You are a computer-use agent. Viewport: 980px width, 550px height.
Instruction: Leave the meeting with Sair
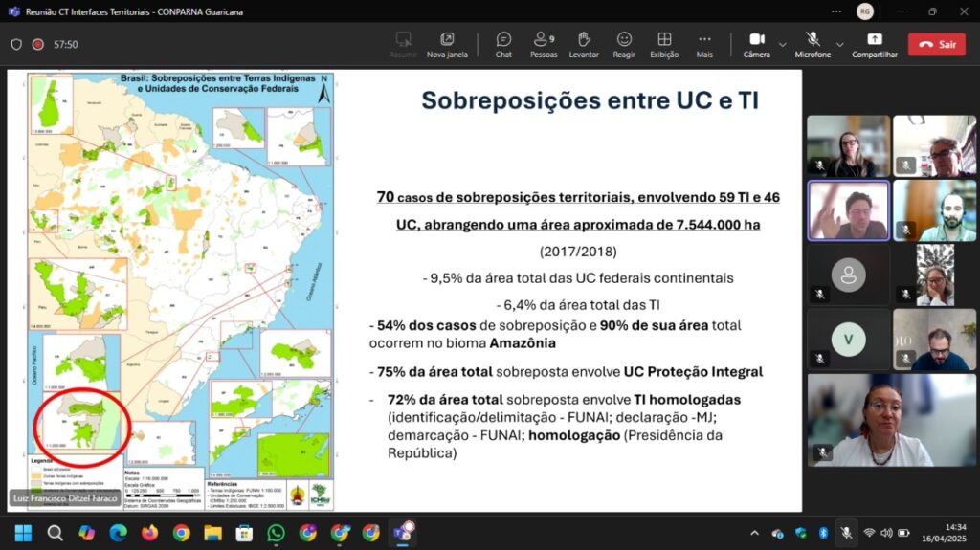click(x=936, y=44)
